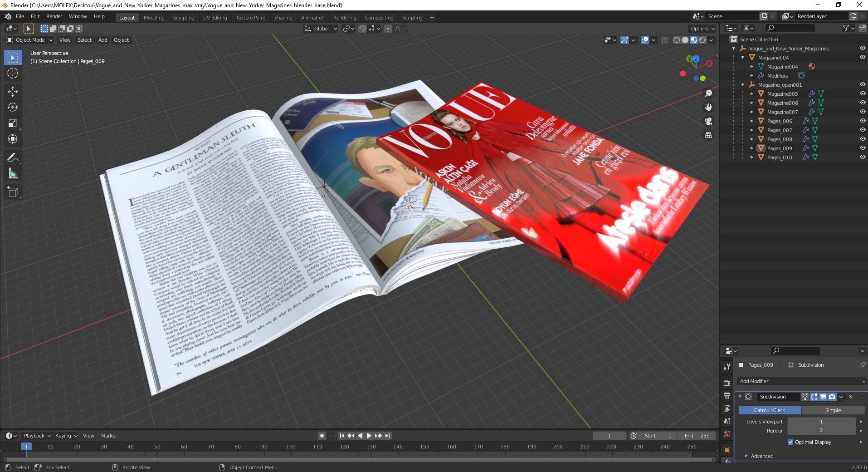Open the Options dropdown in viewport header
The image size is (868, 472).
point(702,29)
